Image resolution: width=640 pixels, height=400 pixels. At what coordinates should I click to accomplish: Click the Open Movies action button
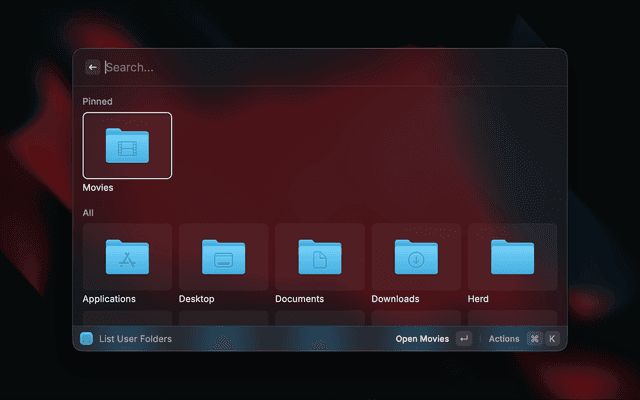[x=422, y=339]
